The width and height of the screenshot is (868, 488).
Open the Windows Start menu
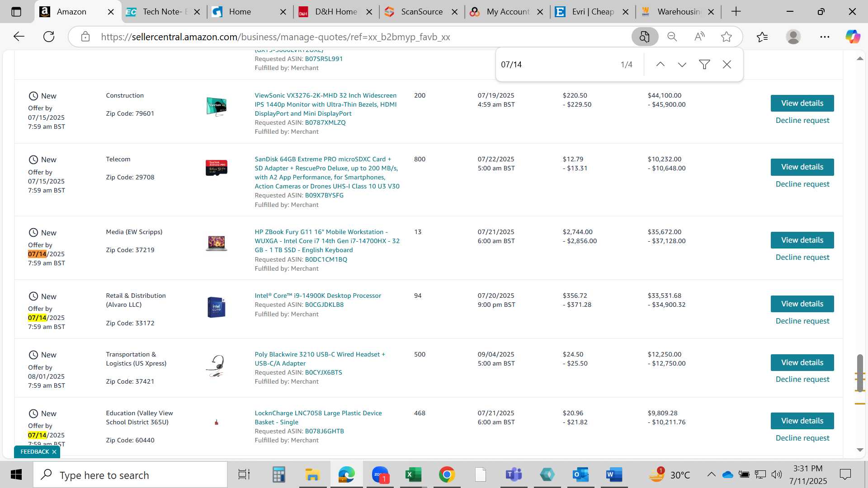tap(16, 475)
